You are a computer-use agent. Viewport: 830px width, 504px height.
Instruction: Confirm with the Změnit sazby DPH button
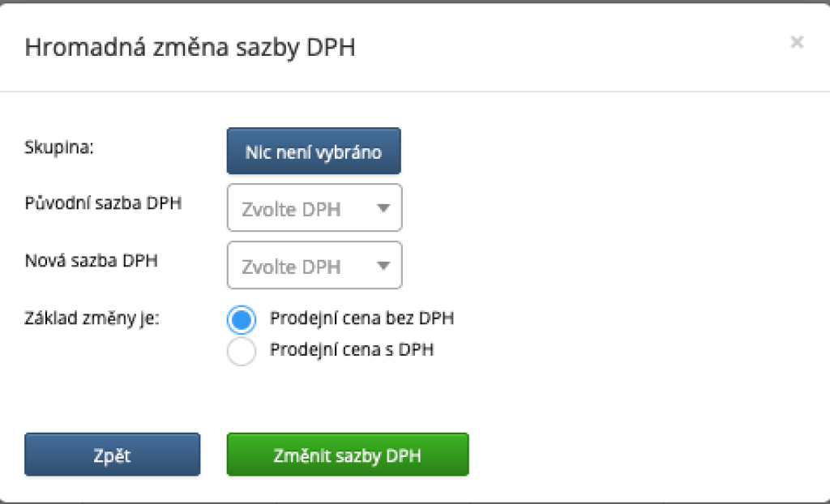pyautogui.click(x=348, y=455)
